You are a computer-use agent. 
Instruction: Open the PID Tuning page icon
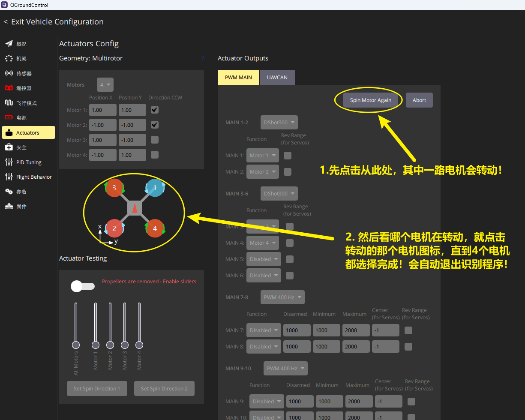coord(9,162)
